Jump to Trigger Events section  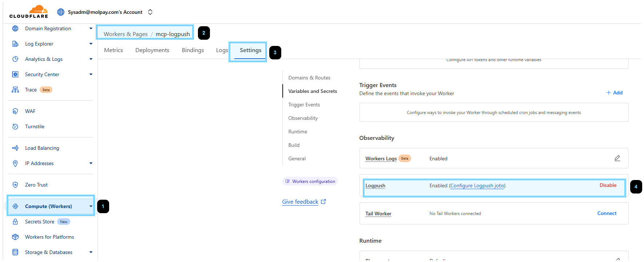(x=304, y=105)
